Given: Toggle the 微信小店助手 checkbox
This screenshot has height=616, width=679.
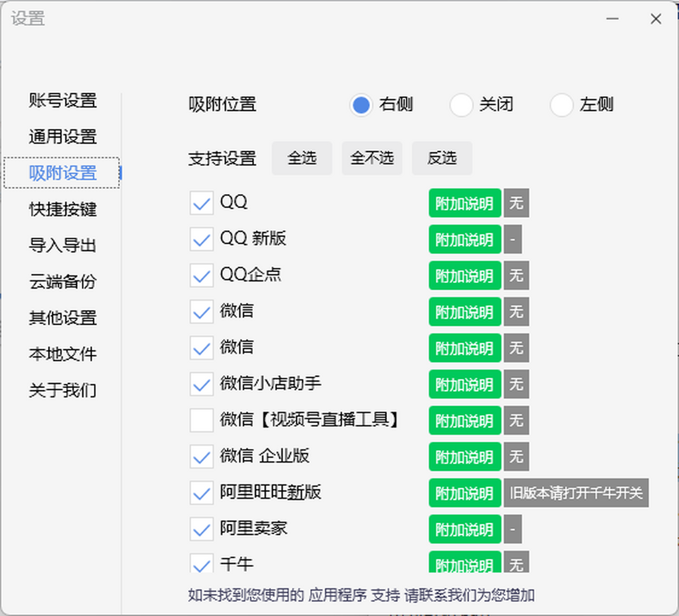Looking at the screenshot, I should 201,384.
